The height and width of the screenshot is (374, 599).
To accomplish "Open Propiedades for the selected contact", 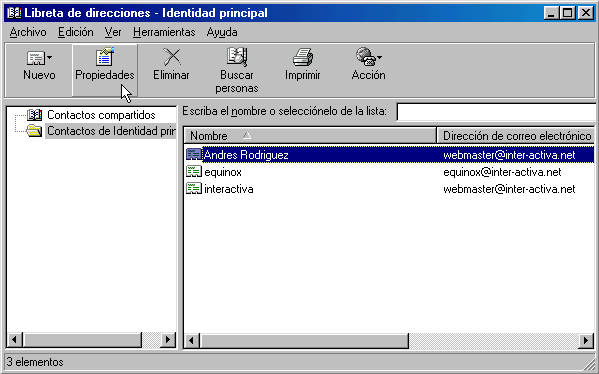I will click(x=105, y=70).
